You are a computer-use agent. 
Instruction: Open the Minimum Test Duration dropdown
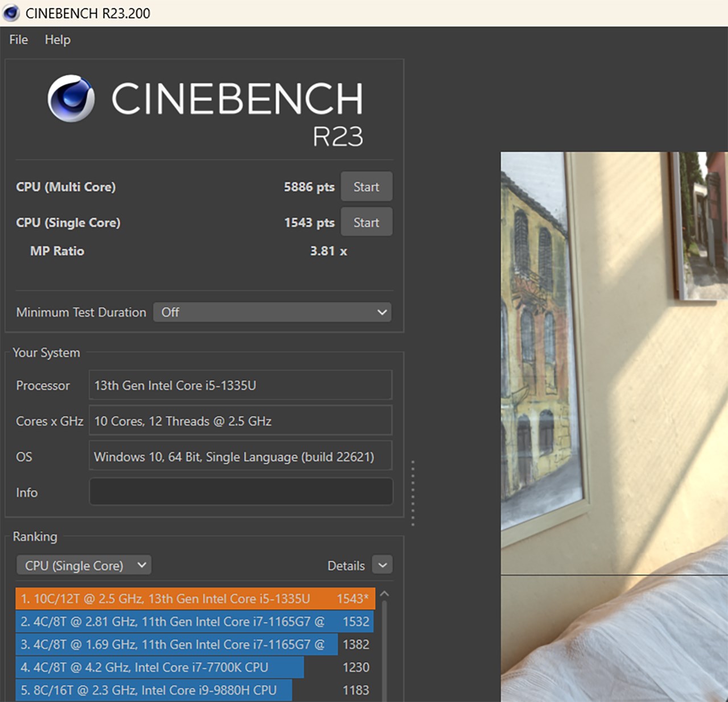[x=272, y=312]
